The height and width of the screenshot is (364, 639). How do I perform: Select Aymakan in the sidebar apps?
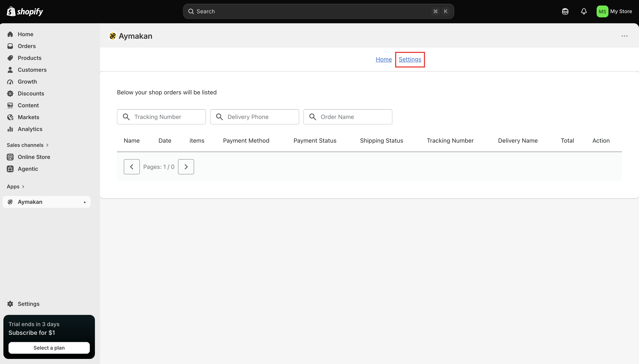(x=47, y=202)
